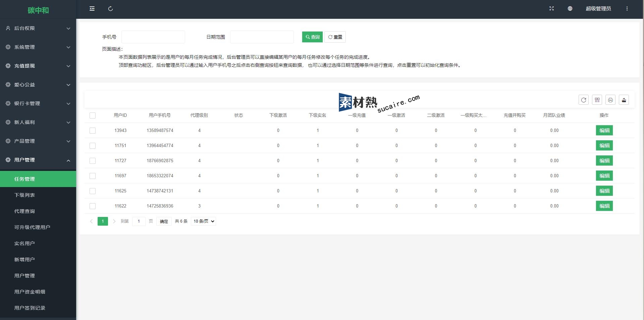
Task: Click the gear icon beside 银行卡管理
Action: (x=8, y=103)
